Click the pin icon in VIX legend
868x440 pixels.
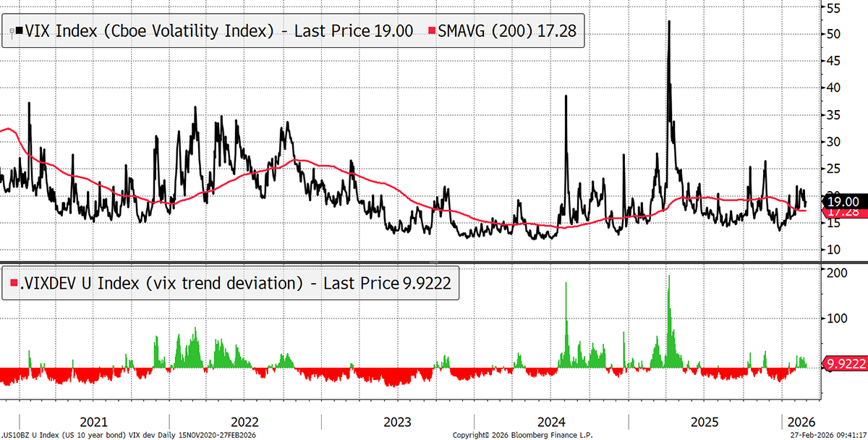(10, 30)
